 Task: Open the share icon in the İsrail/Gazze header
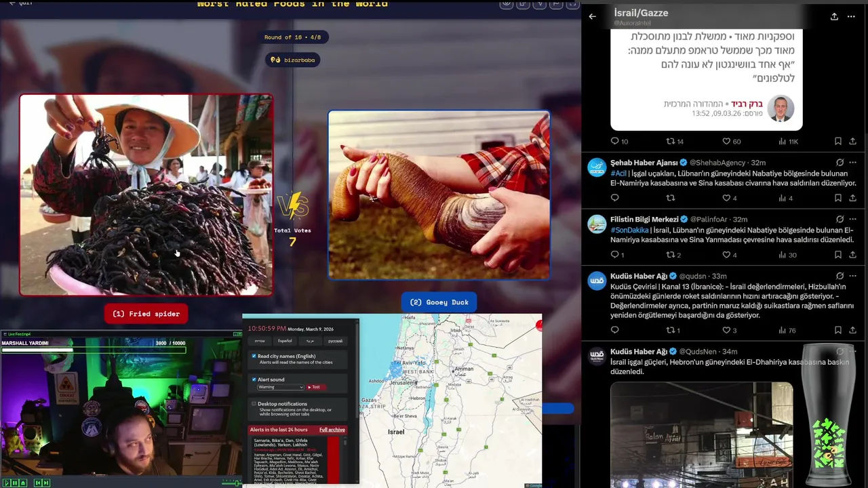coord(834,16)
